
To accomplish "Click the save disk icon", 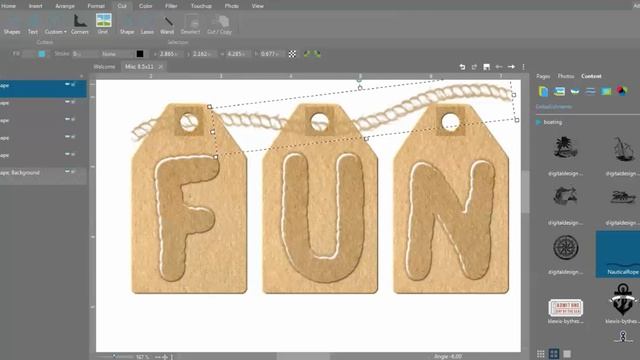I will point(487,67).
